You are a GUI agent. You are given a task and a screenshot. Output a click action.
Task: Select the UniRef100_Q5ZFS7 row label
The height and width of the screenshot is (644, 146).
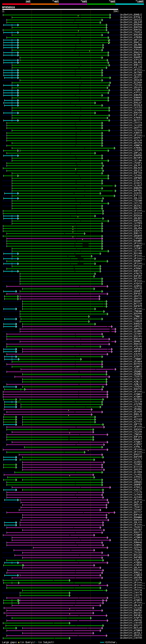pyautogui.click(x=131, y=78)
